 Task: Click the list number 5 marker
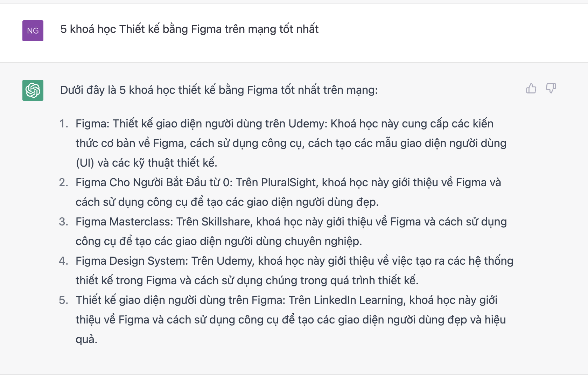63,300
